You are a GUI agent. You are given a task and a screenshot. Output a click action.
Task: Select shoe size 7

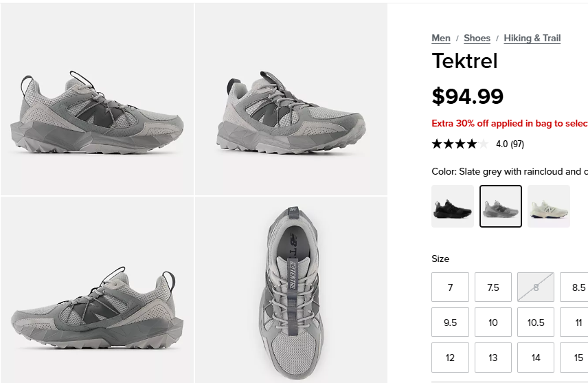[450, 287]
